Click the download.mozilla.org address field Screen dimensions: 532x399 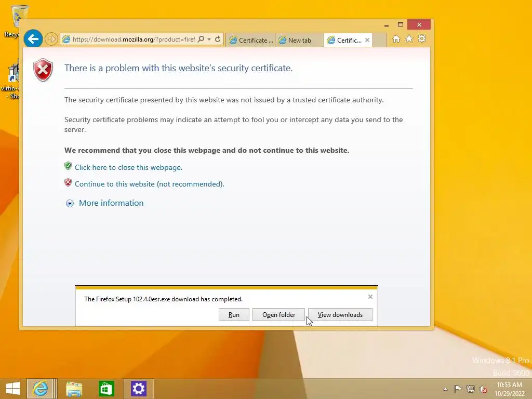point(134,39)
